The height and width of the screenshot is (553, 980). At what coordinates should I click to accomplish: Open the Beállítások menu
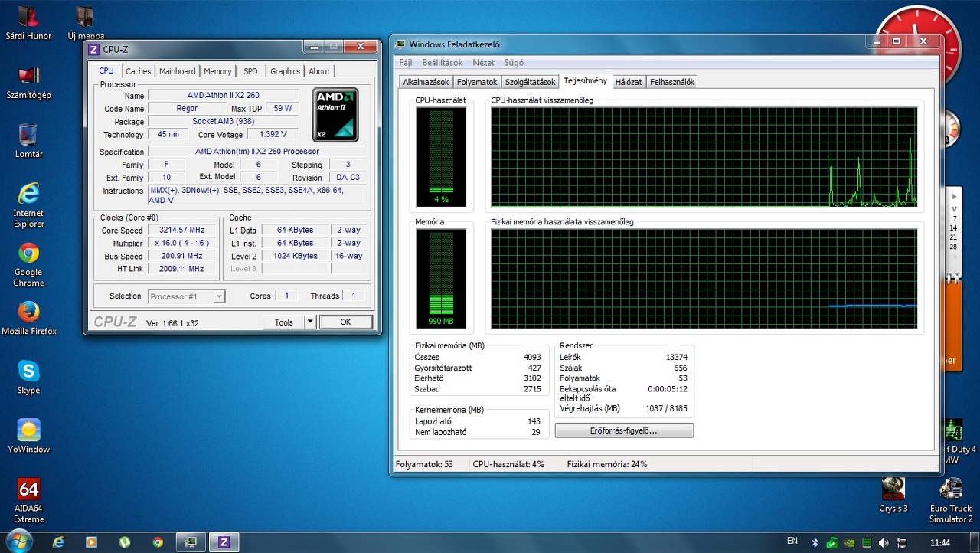click(x=442, y=63)
